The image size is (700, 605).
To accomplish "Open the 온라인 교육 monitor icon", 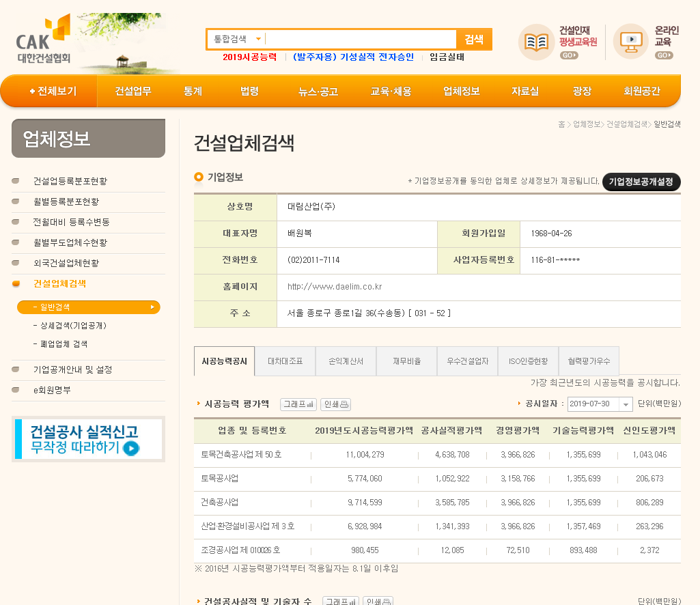I will [631, 42].
